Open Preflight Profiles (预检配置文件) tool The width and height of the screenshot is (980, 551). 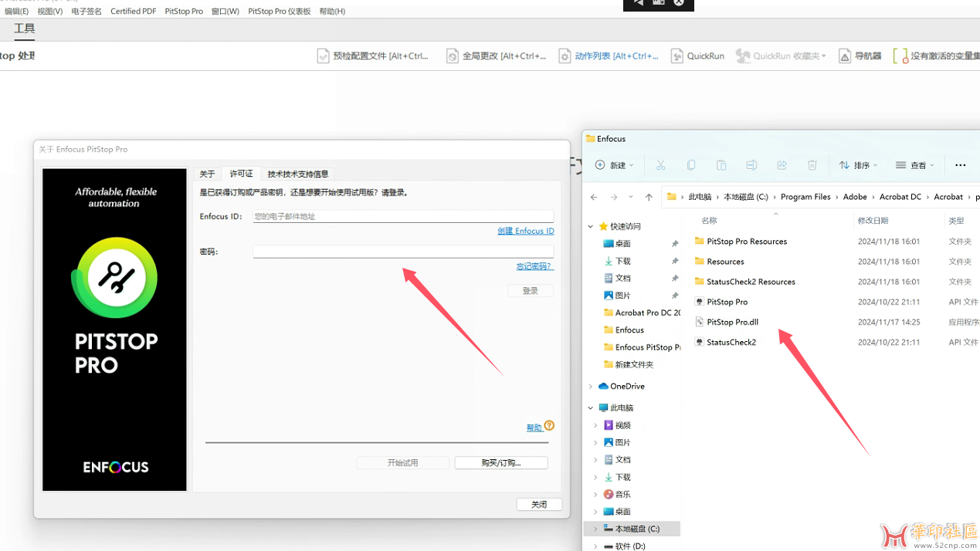(x=373, y=56)
